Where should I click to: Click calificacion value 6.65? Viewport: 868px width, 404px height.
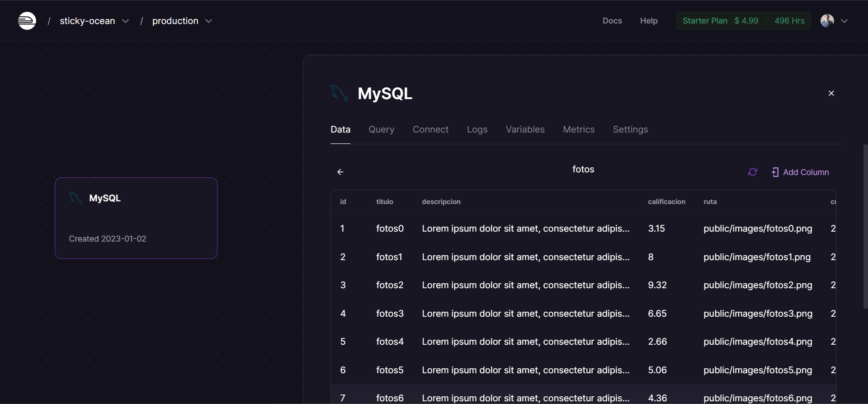tap(657, 314)
